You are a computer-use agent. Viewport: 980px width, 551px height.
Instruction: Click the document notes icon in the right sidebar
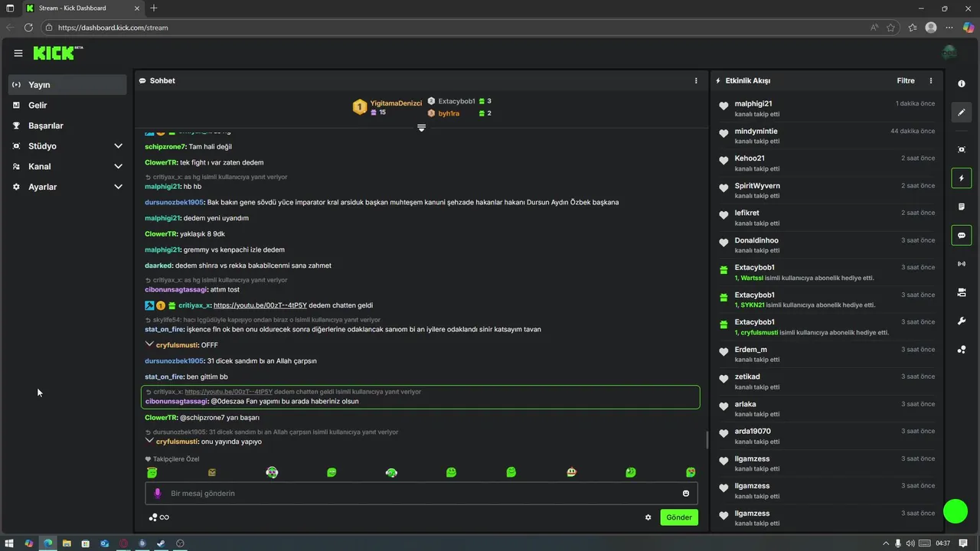click(x=962, y=207)
